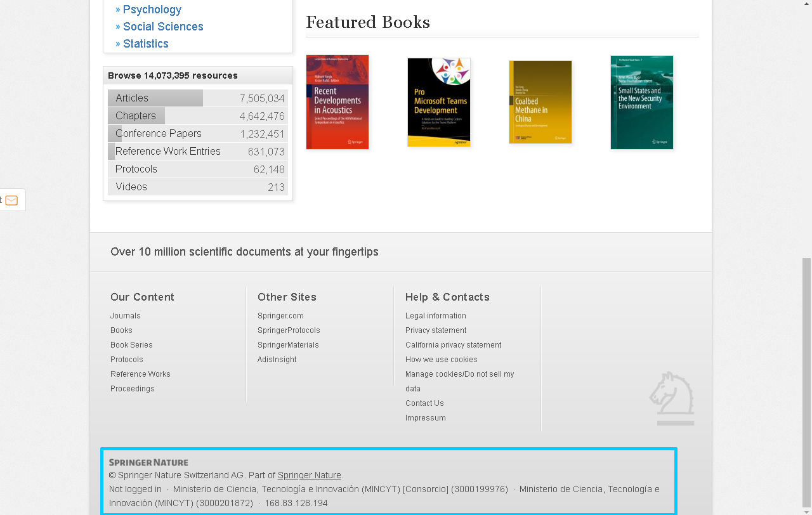This screenshot has width=812, height=515.
Task: Visit SpringerProtocols site link
Action: point(289,330)
